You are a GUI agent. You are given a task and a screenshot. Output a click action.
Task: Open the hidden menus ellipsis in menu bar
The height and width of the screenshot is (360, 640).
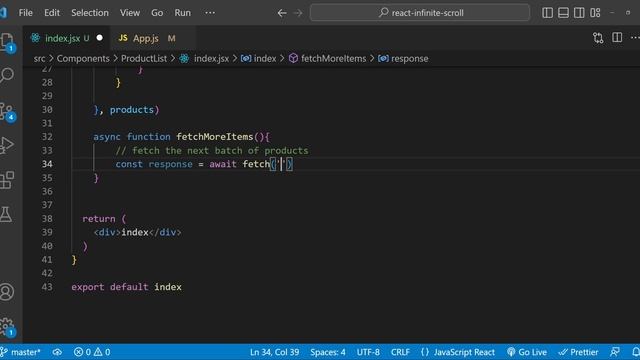[x=210, y=13]
